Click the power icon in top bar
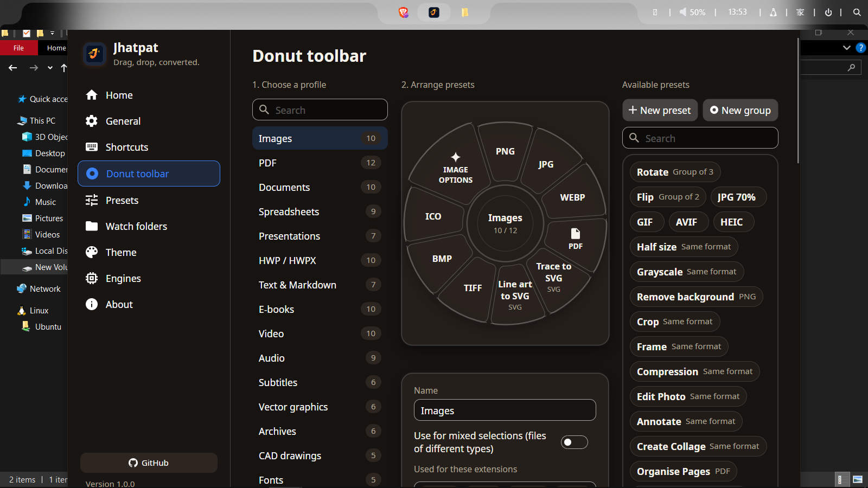The height and width of the screenshot is (488, 868). pos(828,12)
